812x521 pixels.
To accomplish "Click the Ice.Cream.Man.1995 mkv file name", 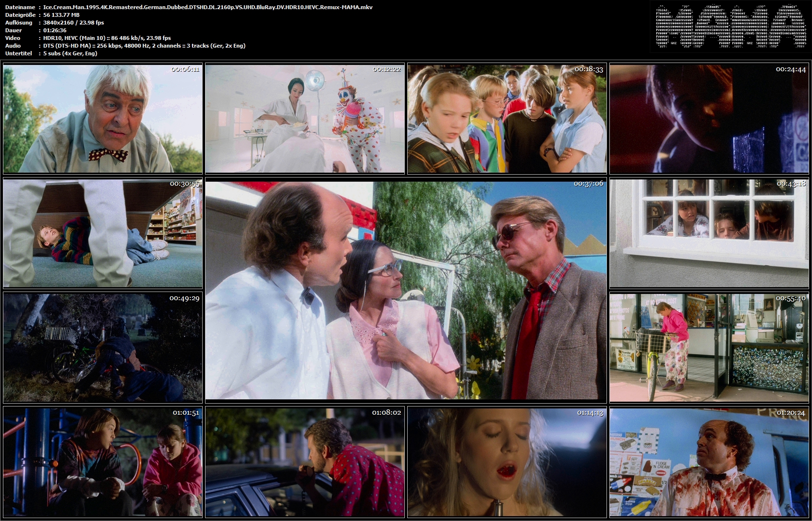I will click(x=208, y=7).
